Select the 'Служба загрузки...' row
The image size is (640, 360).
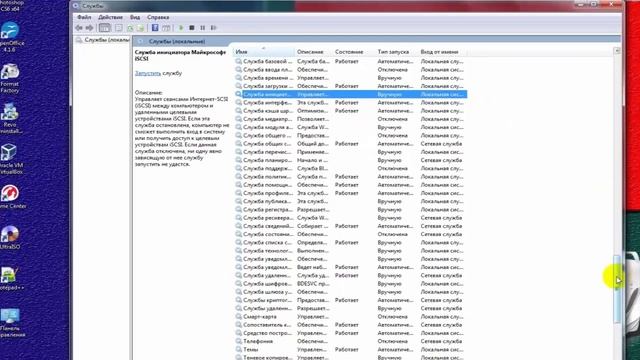350,86
